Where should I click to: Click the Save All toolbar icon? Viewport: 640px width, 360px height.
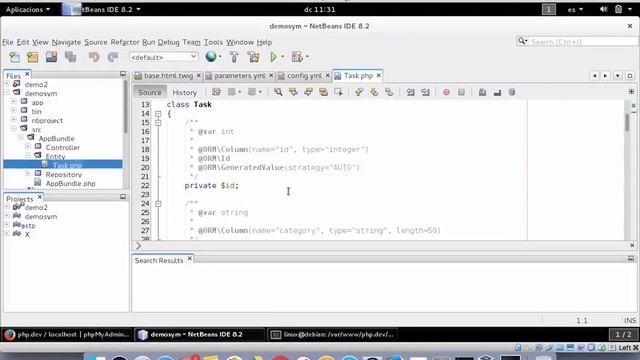(x=71, y=57)
